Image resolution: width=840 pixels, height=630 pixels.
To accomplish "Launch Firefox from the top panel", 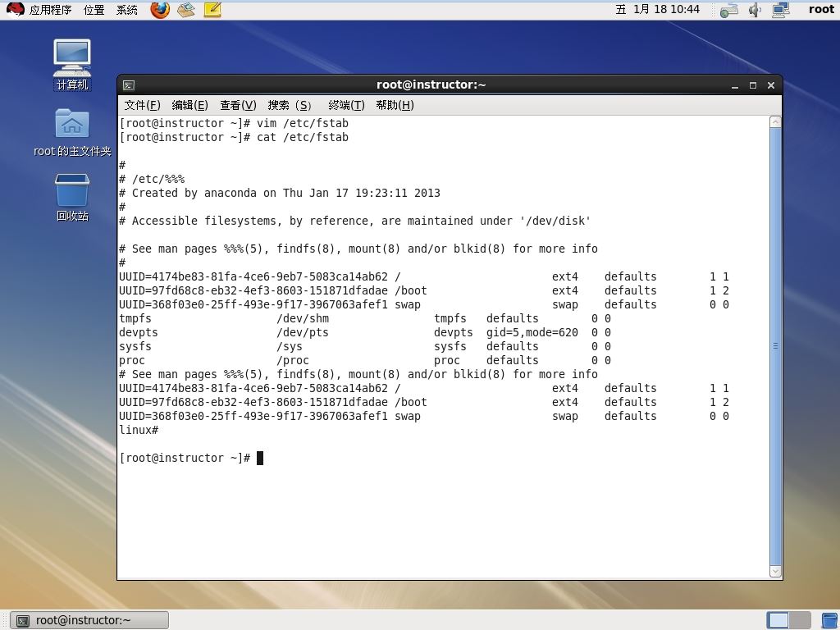I will click(160, 10).
